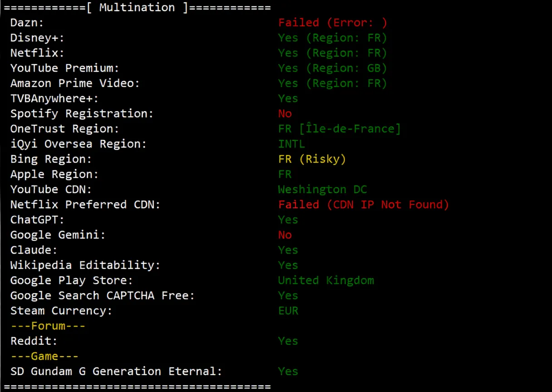Screen dimensions: 552x392
Task: Click the Dazn failed error message
Action: [x=332, y=23]
